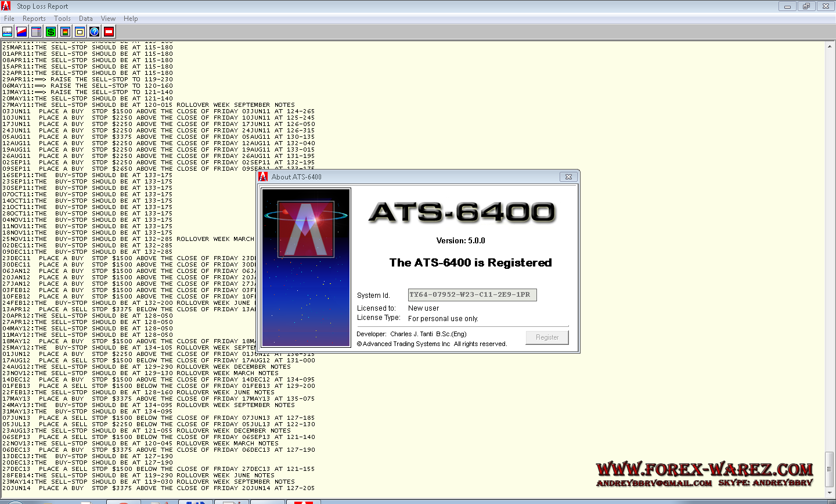Screen dimensions: 836x504
Task: Restore down the Stop Loss Report window
Action: (806, 6)
